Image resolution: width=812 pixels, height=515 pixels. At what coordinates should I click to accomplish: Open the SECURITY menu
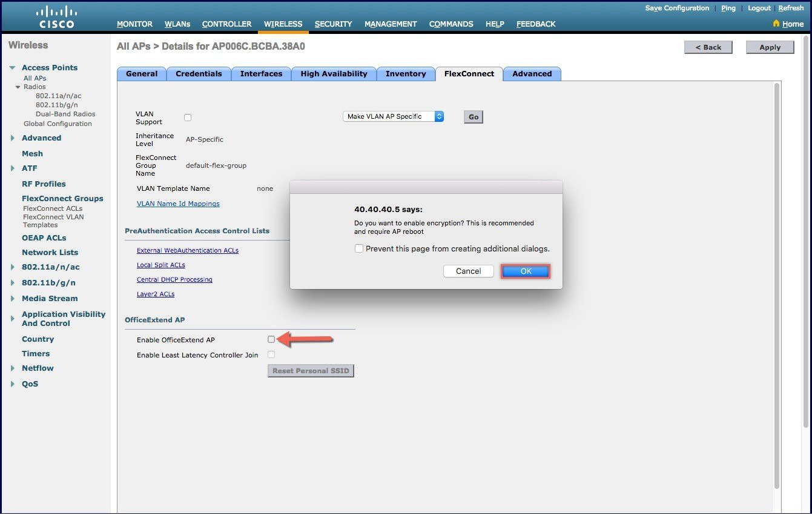333,24
